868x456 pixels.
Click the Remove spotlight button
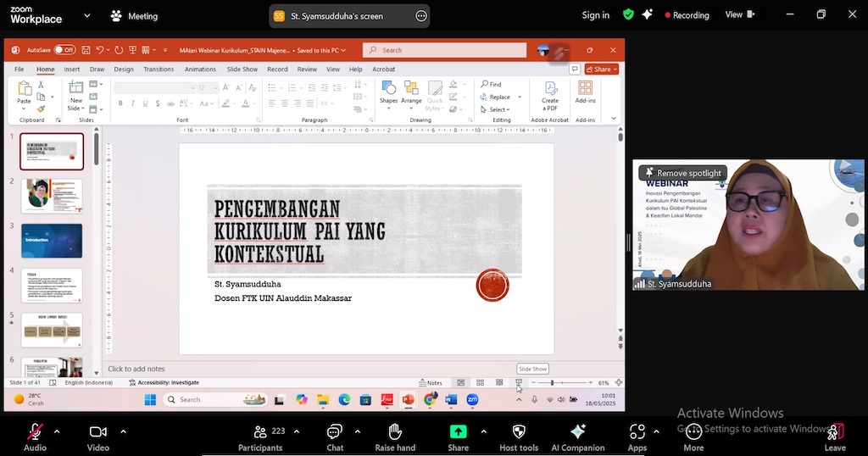(683, 173)
